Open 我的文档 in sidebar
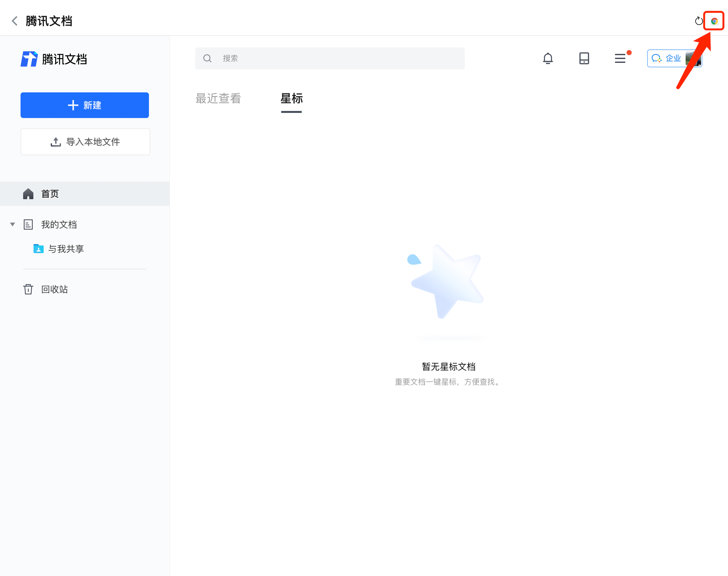The image size is (728, 576). pos(59,224)
